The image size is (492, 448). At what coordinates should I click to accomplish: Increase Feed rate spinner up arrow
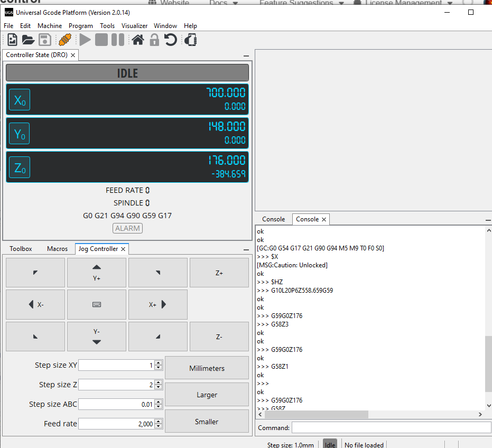159,422
